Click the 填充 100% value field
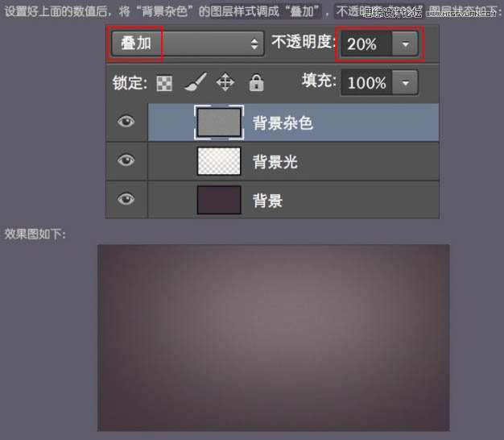The height and width of the screenshot is (440, 504). tap(366, 83)
